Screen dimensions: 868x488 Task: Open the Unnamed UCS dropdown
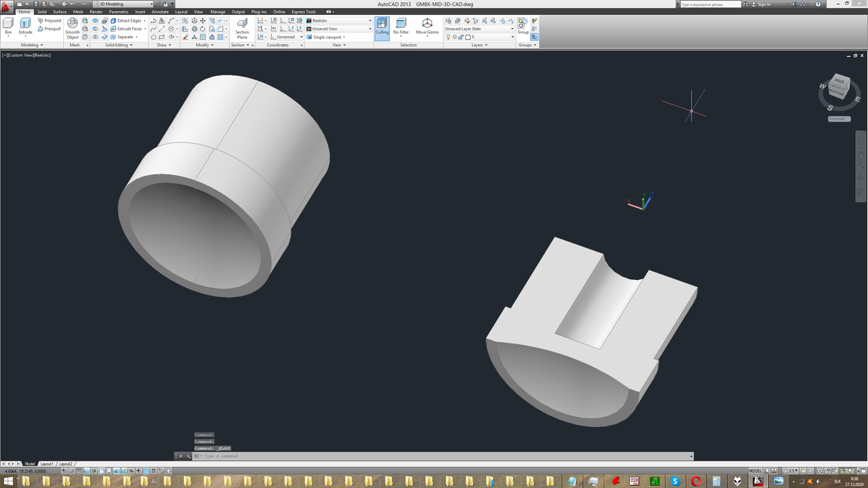(x=288, y=37)
